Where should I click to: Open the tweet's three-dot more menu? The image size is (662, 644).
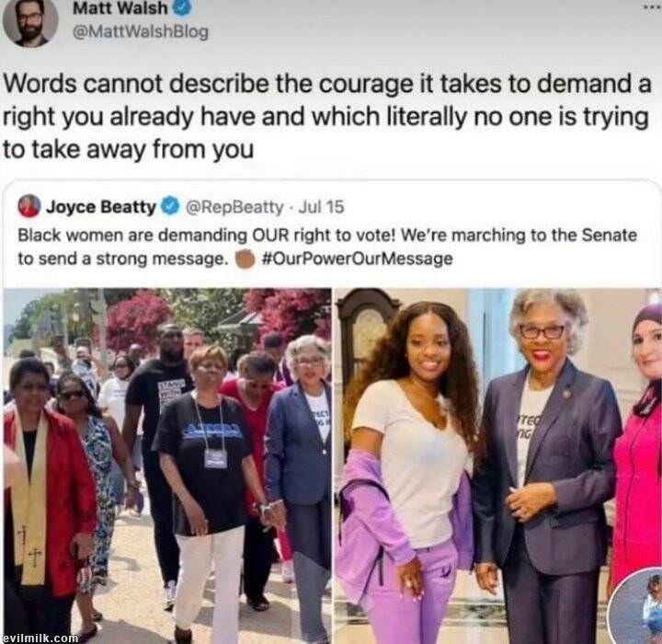pos(651,7)
